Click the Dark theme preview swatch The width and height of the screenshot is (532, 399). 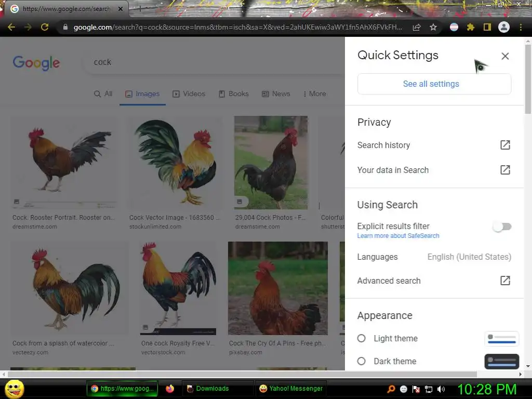click(502, 362)
